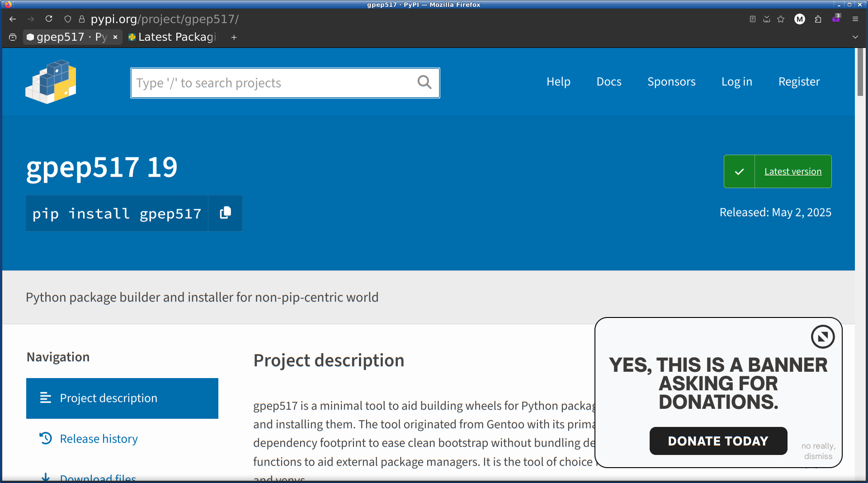Switch to the Latest Packaging tab
The width and height of the screenshot is (868, 483).
[172, 37]
